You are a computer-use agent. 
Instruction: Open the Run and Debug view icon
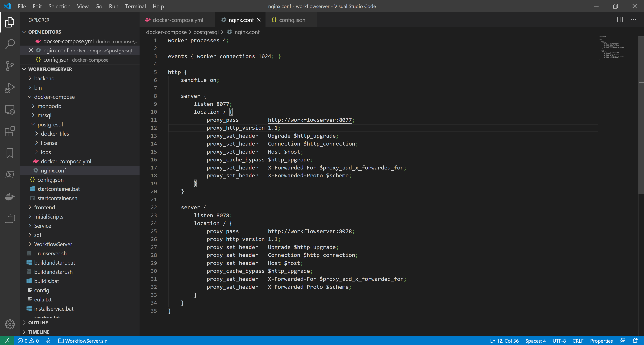(10, 88)
